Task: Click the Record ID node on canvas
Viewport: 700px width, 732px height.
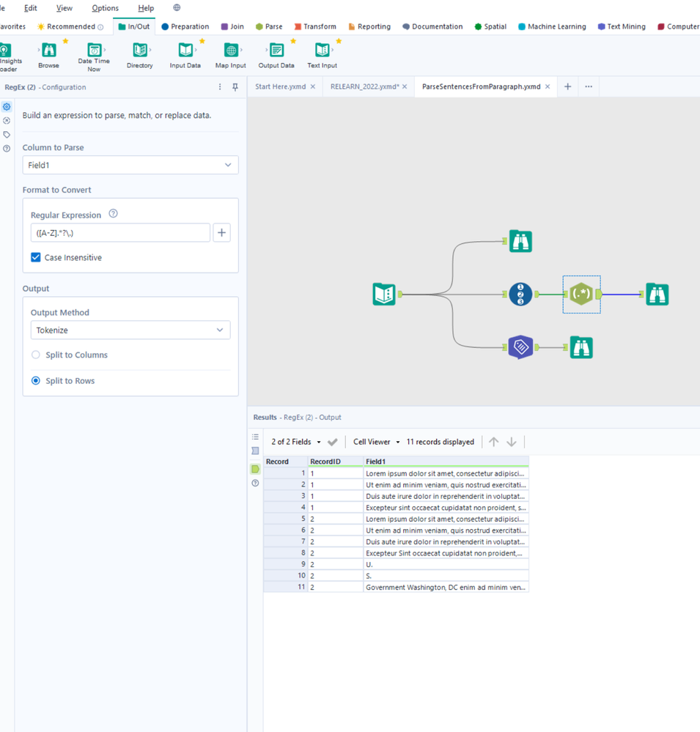Action: pos(520,294)
